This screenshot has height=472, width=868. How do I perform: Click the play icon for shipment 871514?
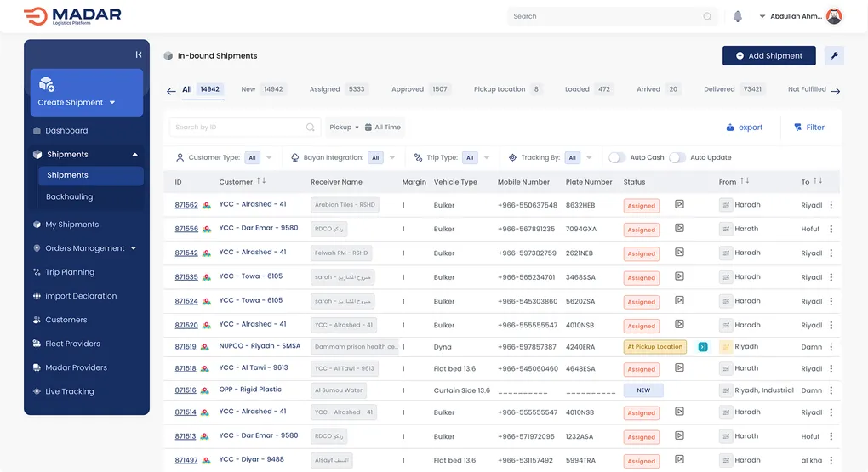679,411
